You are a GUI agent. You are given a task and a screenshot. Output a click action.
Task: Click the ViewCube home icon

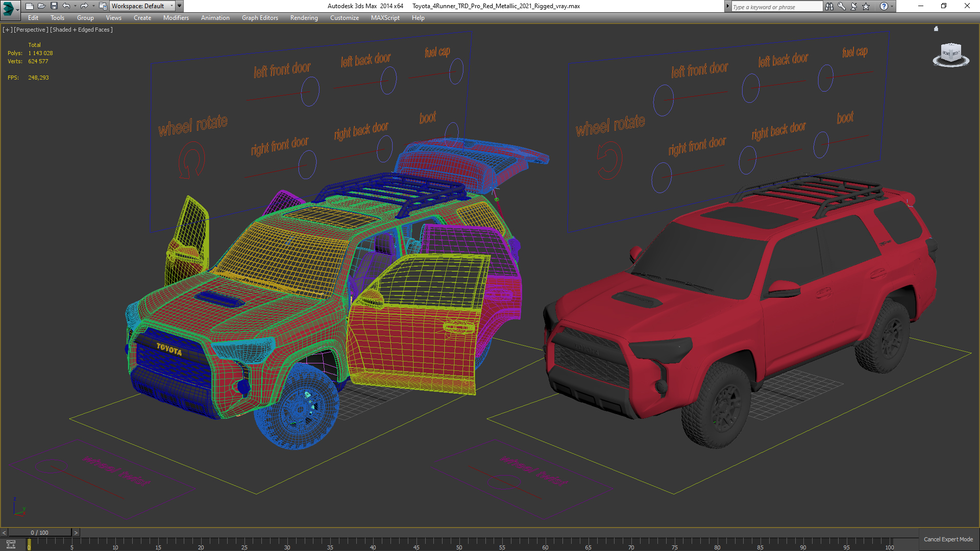pos(936,29)
